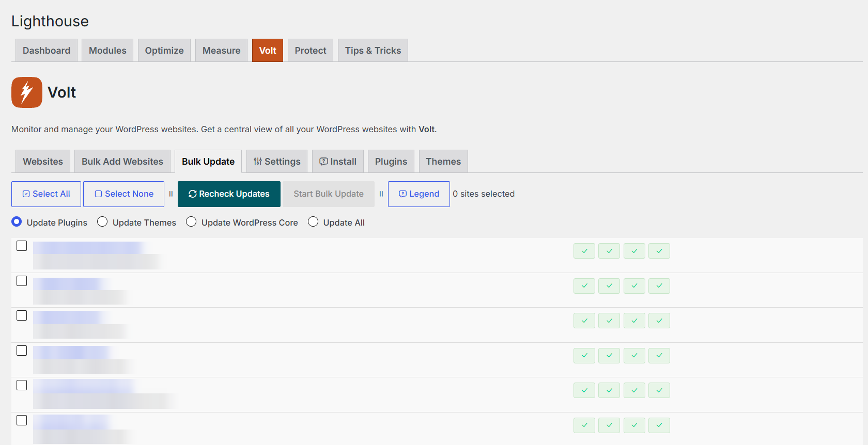Click first status checkmark in first row

(x=584, y=251)
